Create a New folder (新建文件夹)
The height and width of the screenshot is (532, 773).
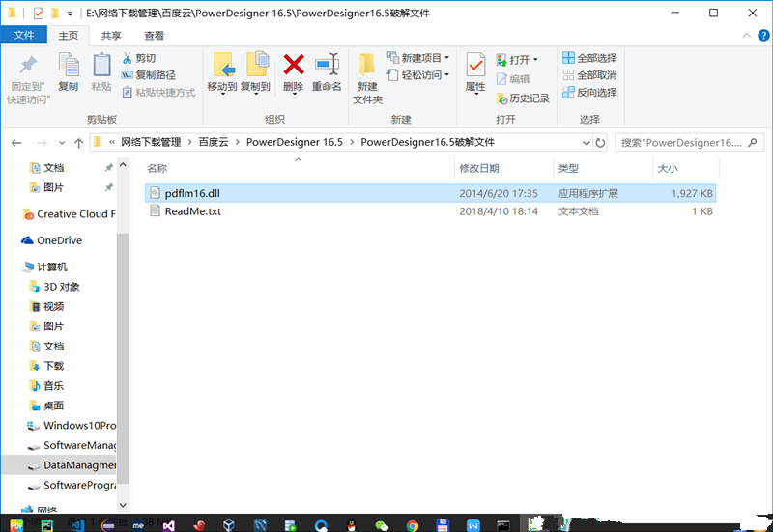pos(367,79)
